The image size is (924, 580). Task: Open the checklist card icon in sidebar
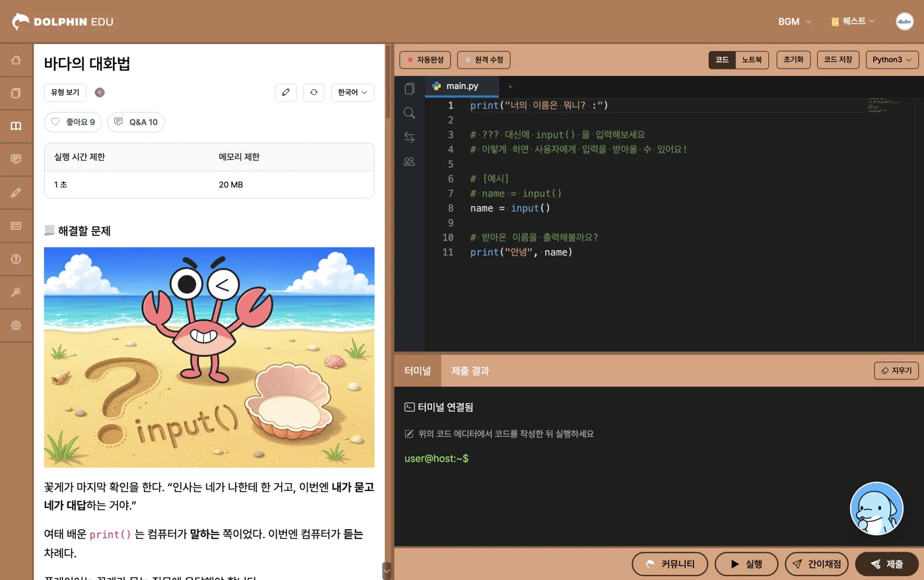(x=16, y=226)
